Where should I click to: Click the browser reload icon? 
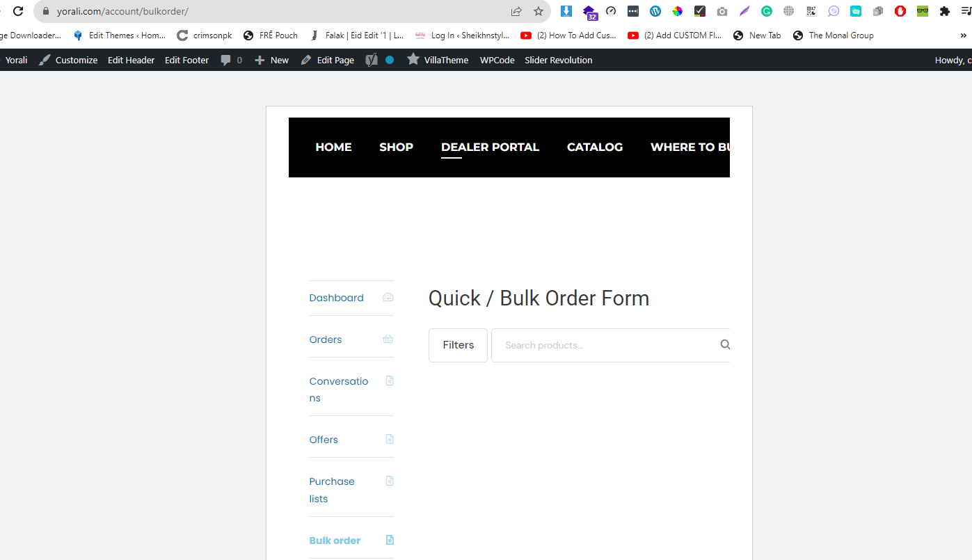click(19, 11)
